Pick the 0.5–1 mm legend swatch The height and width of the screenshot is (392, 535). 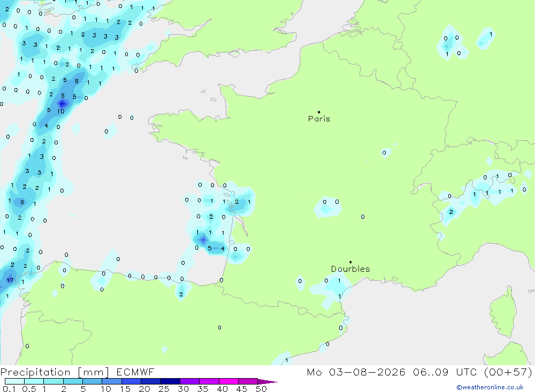point(34,381)
